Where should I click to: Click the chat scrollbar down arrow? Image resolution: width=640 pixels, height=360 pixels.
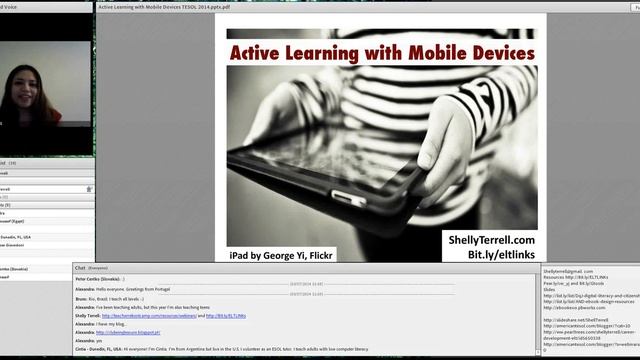coord(538,352)
